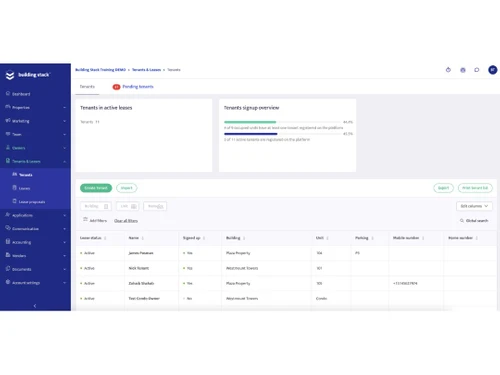Click the Owners person icon in sidebar
Viewport: 500px width, 375px height.
pos(8,147)
